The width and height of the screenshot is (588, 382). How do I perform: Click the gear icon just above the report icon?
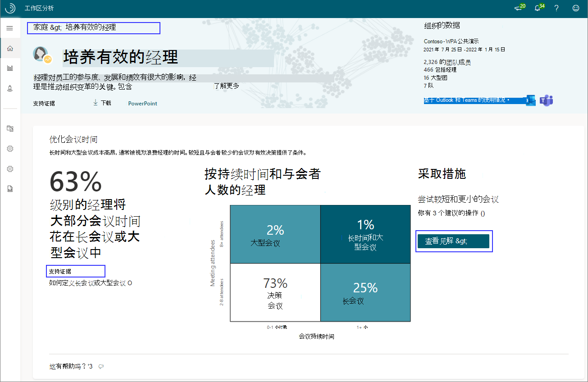pos(10,169)
